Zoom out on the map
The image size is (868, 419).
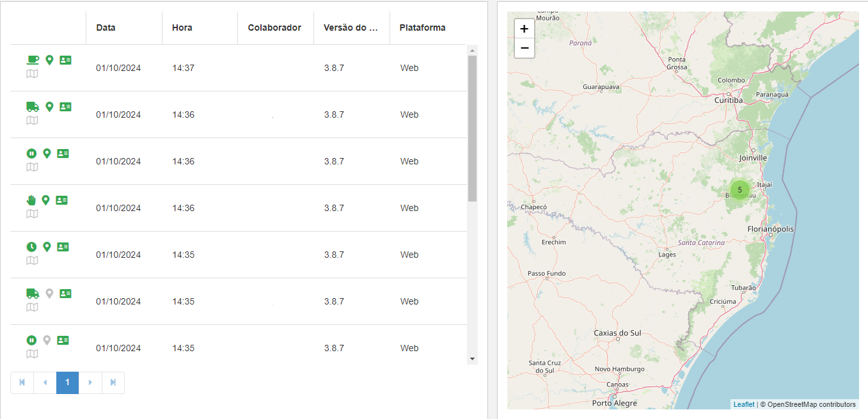[x=525, y=48]
